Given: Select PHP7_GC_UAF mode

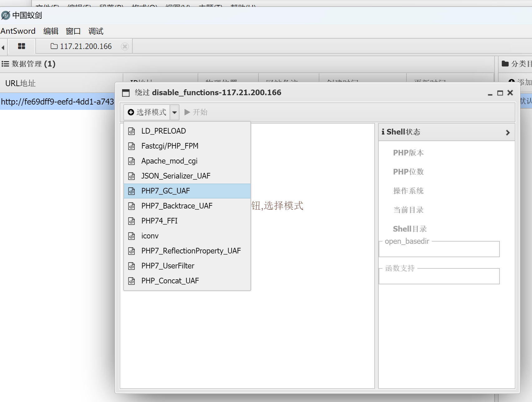Looking at the screenshot, I should [187, 191].
